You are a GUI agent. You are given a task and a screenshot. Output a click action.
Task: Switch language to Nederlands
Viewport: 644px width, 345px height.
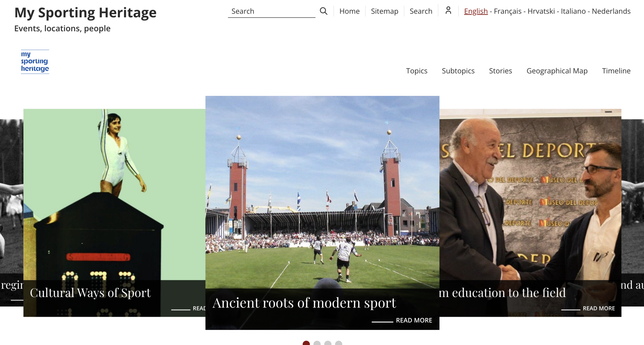[611, 11]
